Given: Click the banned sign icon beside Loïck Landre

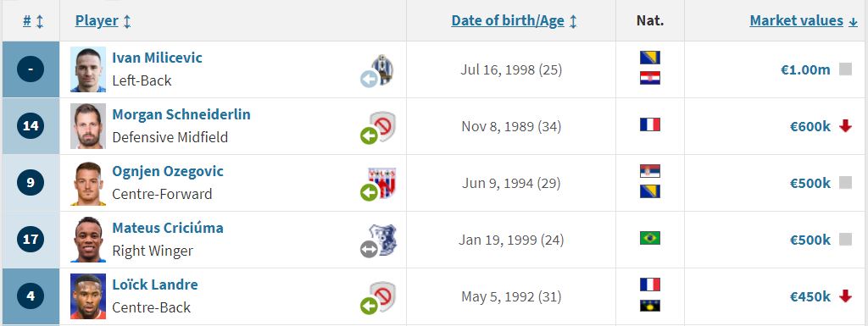Looking at the screenshot, I should (x=382, y=296).
